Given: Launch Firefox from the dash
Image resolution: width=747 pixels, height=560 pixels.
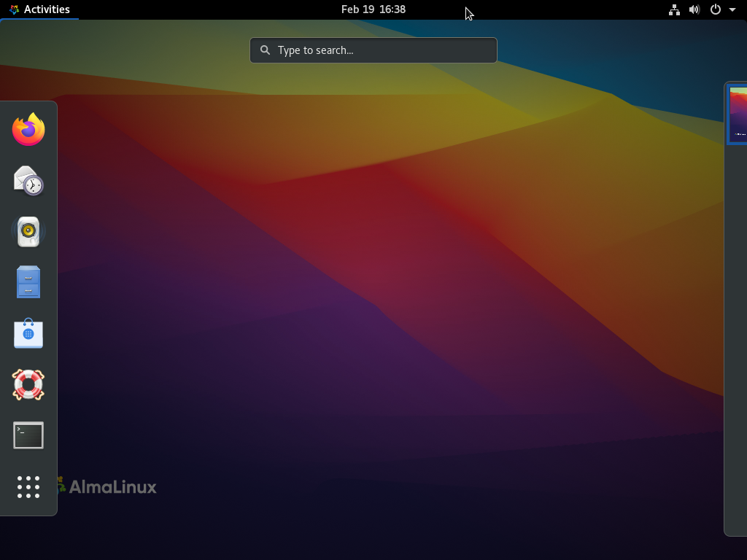Looking at the screenshot, I should [28, 129].
